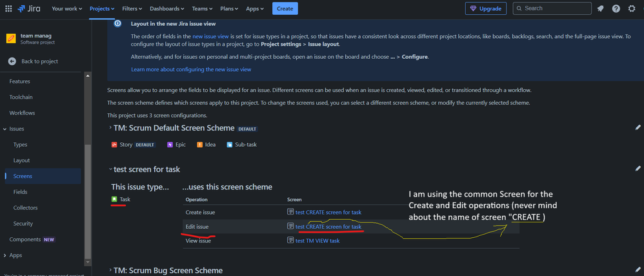Open Edit issue's test CREATE screen link
Image resolution: width=644 pixels, height=276 pixels.
click(328, 226)
